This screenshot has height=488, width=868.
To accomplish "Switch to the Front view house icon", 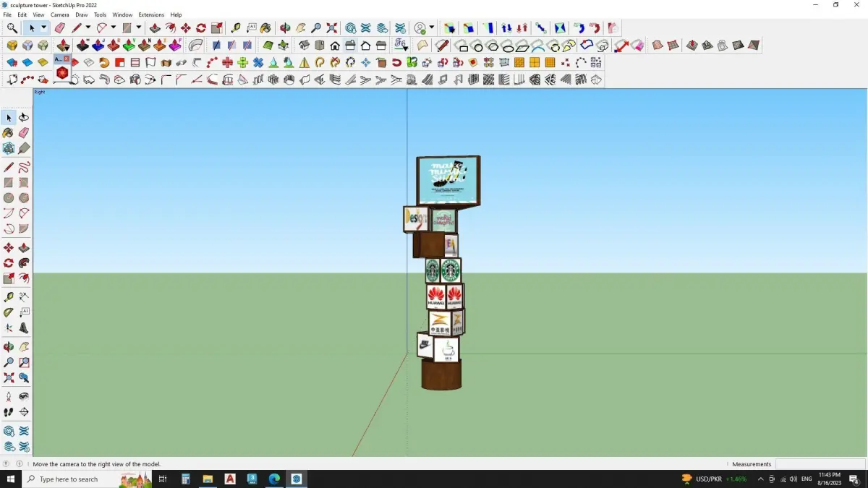I will tap(335, 46).
